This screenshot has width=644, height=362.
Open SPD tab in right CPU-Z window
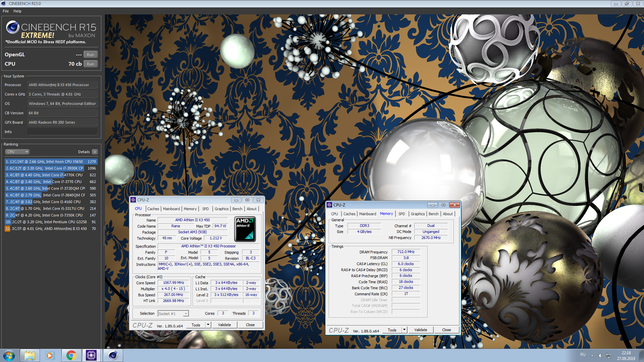pos(402,214)
